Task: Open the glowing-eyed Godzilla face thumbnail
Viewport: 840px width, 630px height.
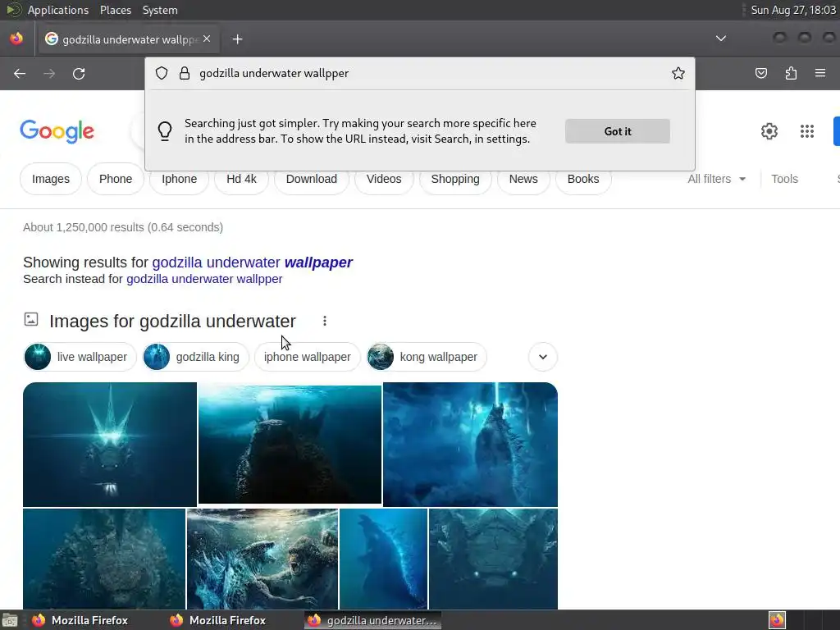Action: pyautogui.click(x=110, y=444)
